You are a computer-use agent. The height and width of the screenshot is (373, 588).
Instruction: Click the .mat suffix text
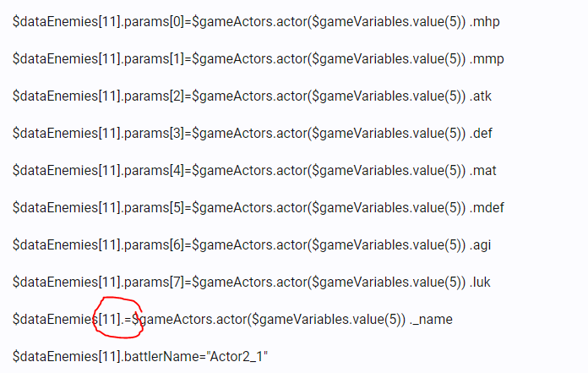483,170
